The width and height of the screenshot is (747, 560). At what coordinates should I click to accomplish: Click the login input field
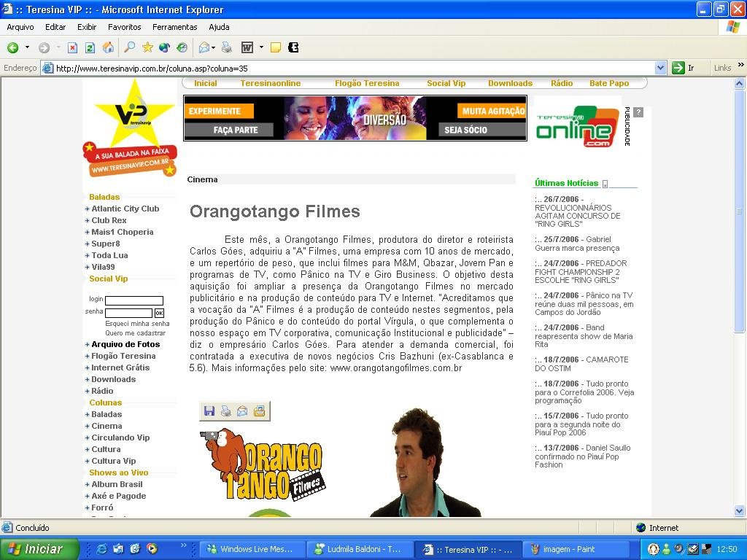[x=134, y=300]
